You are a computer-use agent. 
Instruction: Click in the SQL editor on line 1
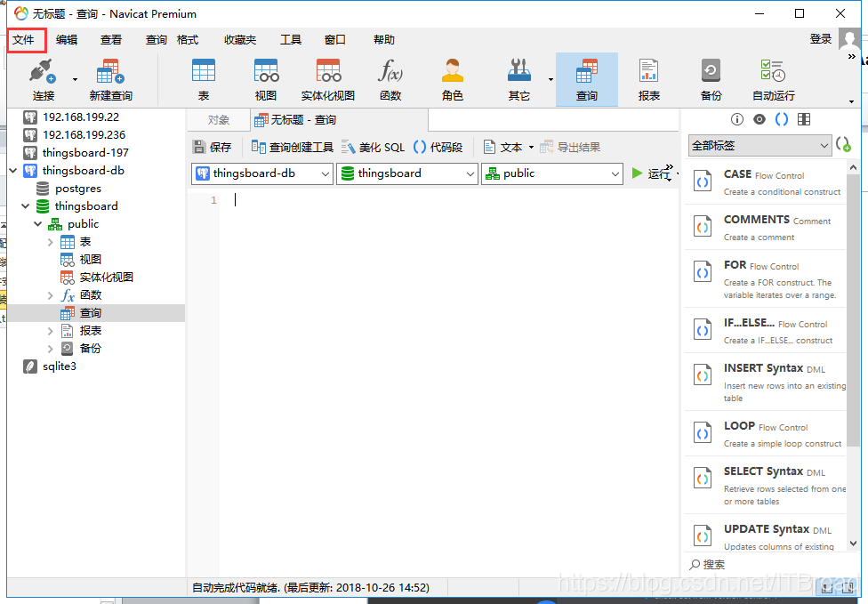(x=448, y=200)
